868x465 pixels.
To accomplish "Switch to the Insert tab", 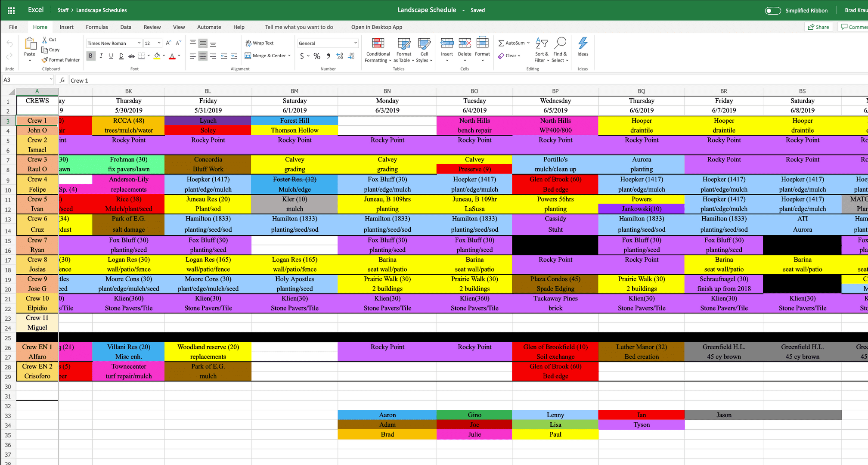I will [66, 27].
